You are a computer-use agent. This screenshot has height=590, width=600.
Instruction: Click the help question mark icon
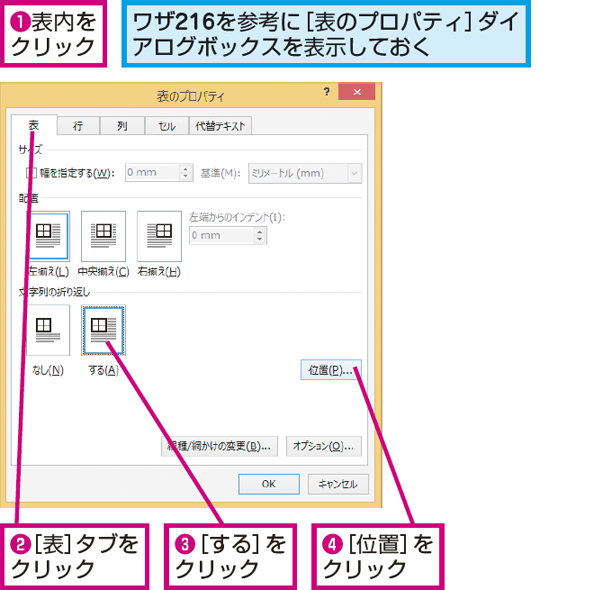326,92
